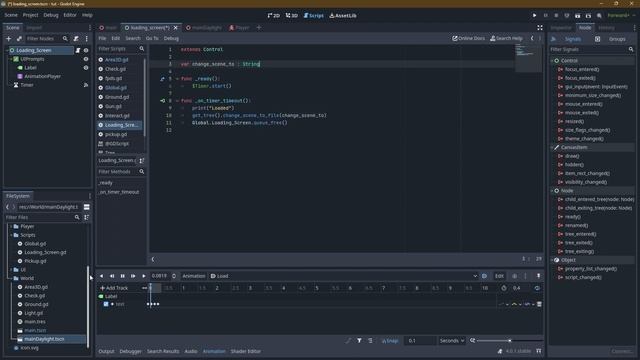Viewport: 640px width, 360px height.
Task: Open the AssetLib workspace
Action: 343,16
